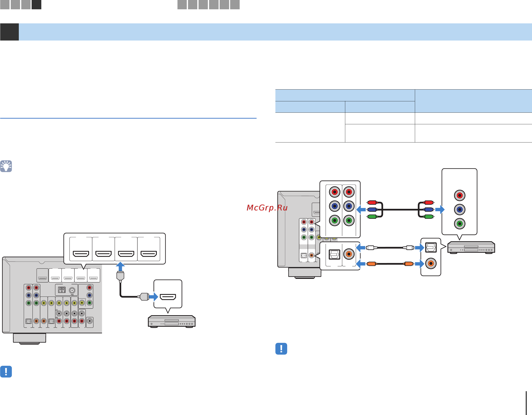Click the disc player below the HDMI output callout
Viewport: 532px width, 415px height.
coord(172,322)
